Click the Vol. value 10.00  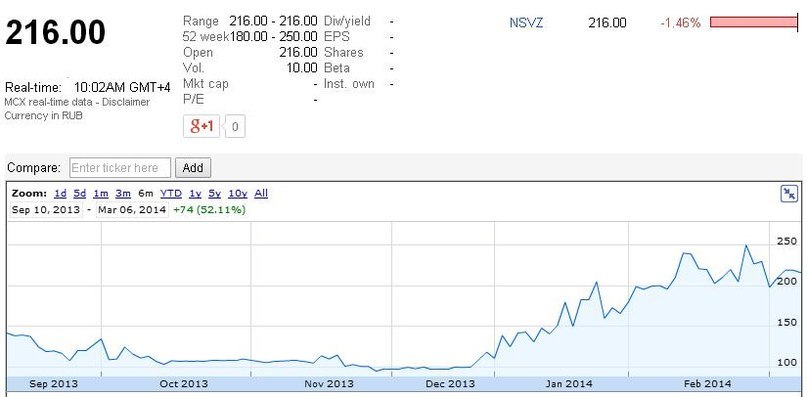point(302,68)
